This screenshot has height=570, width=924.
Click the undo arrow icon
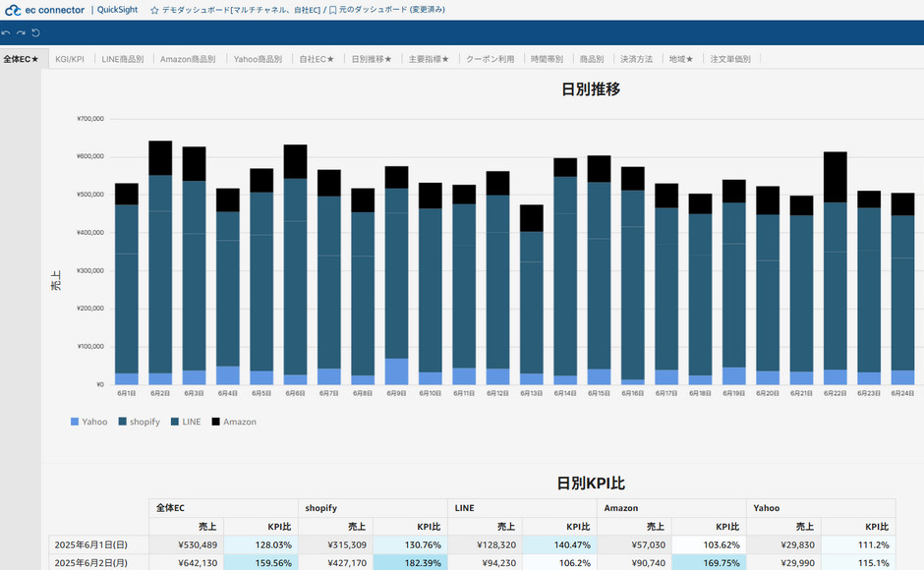[7, 33]
